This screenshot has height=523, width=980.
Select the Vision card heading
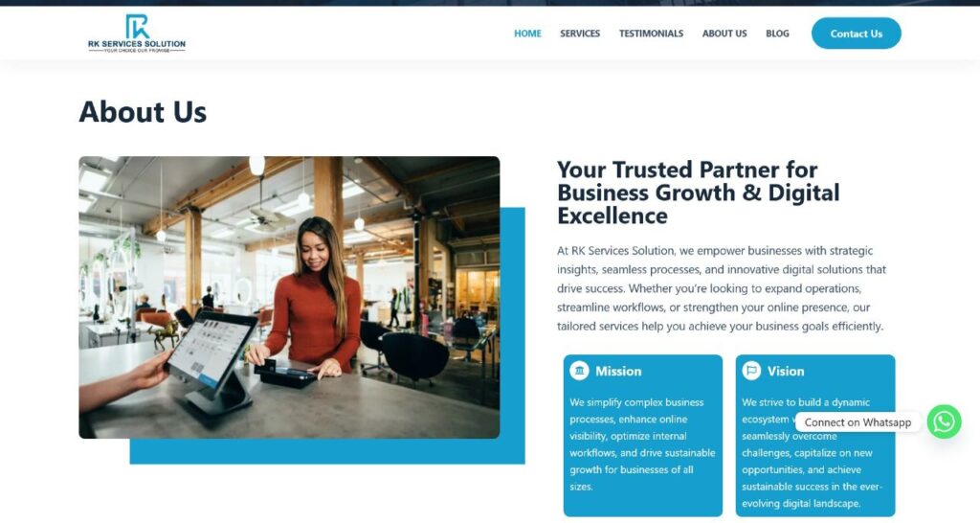click(786, 371)
